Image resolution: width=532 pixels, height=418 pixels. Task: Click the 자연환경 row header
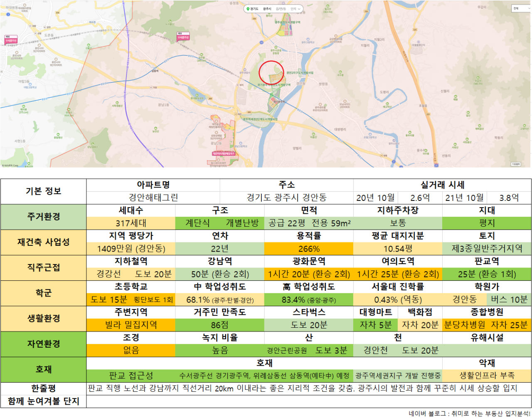[43, 344]
